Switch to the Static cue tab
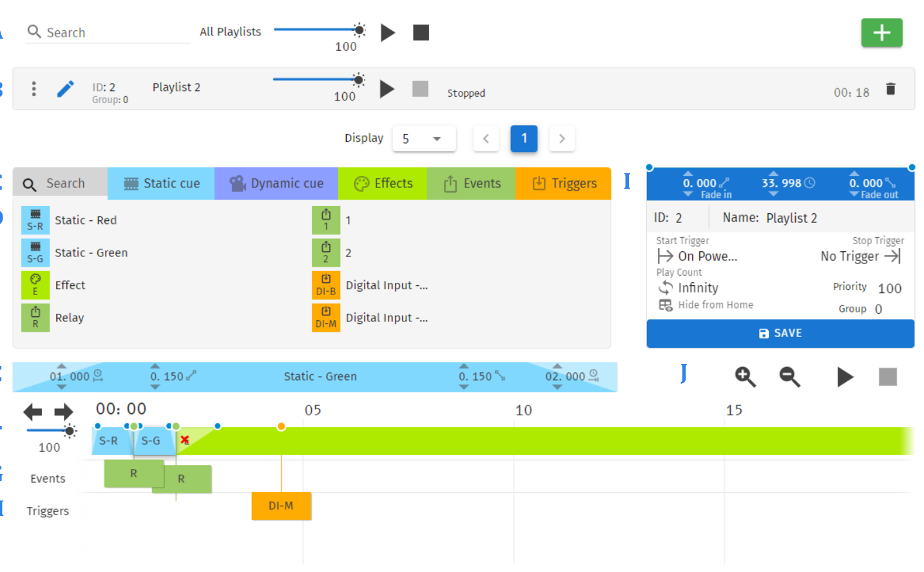Viewport: 924px width, 572px height. coord(161,184)
